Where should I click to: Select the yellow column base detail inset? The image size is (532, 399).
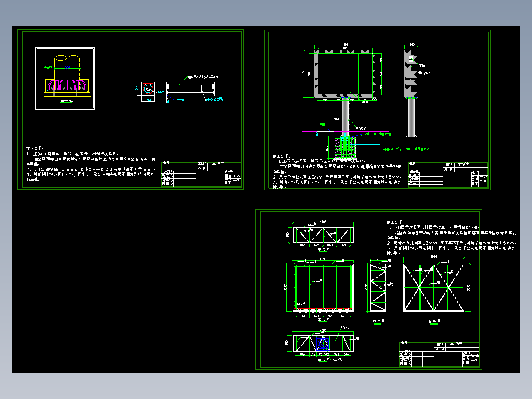65,79
